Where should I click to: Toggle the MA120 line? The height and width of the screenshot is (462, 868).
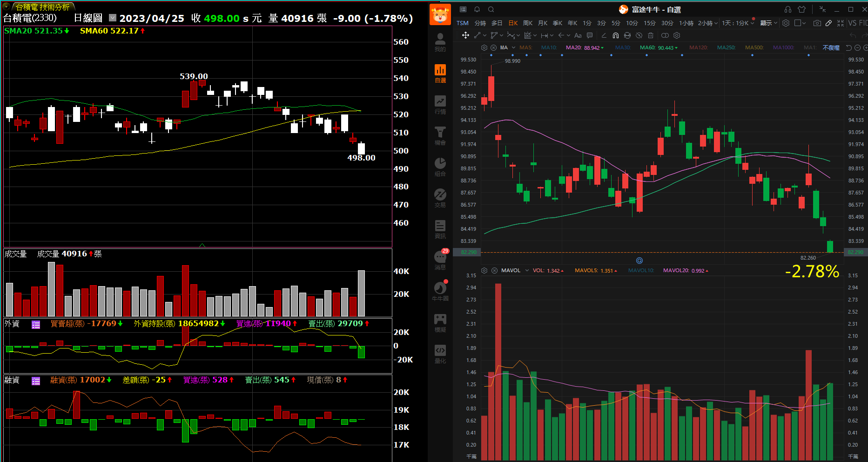click(699, 47)
